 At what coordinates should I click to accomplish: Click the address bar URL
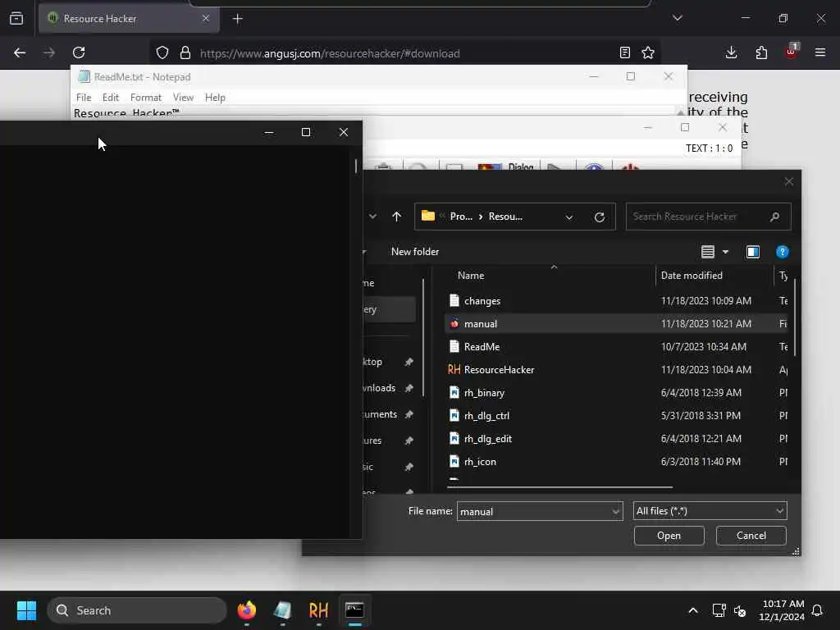point(330,53)
